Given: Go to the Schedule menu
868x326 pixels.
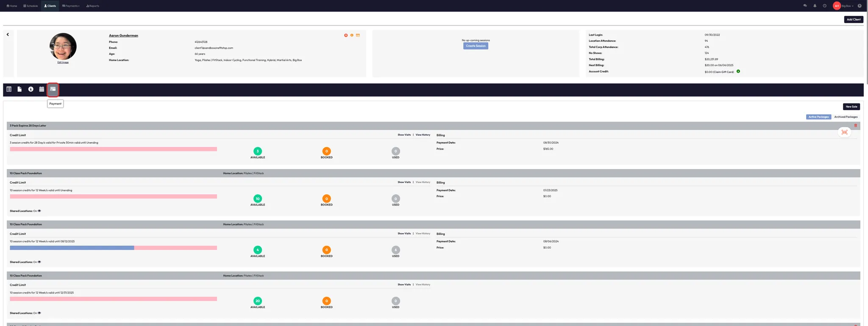Looking at the screenshot, I should click(x=31, y=6).
